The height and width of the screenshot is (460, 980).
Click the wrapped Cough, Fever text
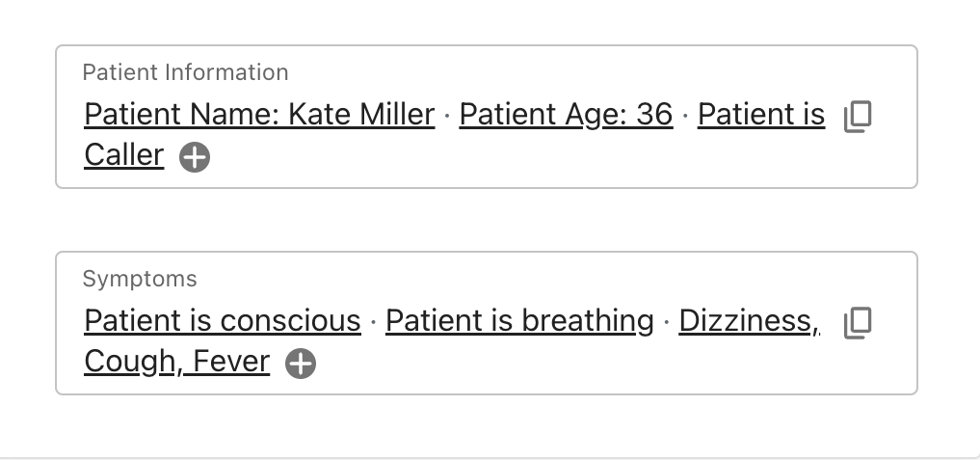(x=177, y=362)
